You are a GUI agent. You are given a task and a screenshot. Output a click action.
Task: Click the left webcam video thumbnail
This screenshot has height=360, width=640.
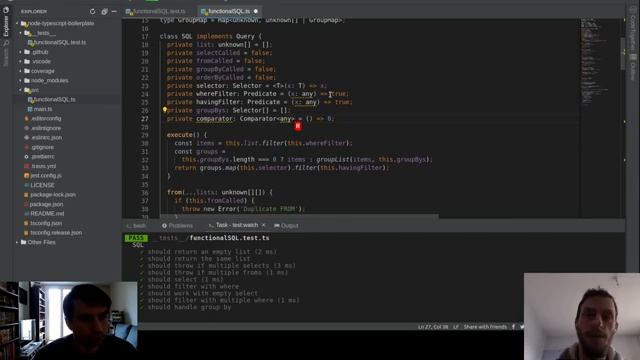(x=69, y=320)
